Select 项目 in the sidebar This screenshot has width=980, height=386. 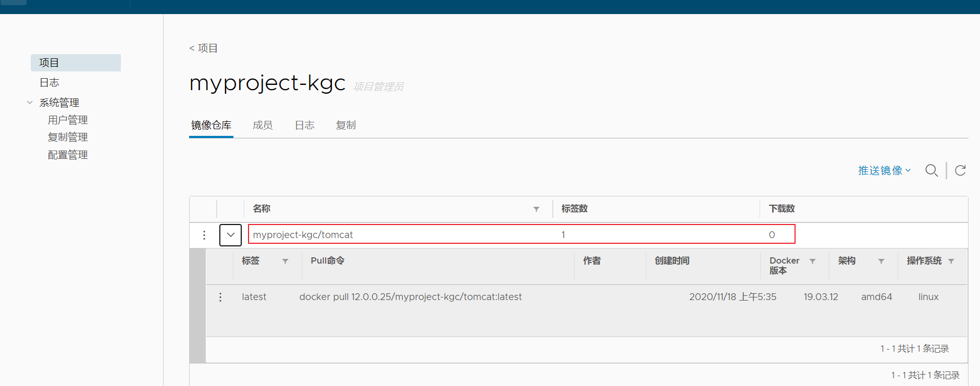coord(76,63)
